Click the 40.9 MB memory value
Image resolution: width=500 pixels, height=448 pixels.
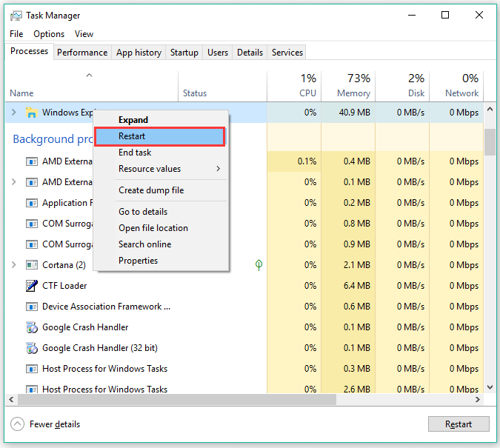(354, 113)
